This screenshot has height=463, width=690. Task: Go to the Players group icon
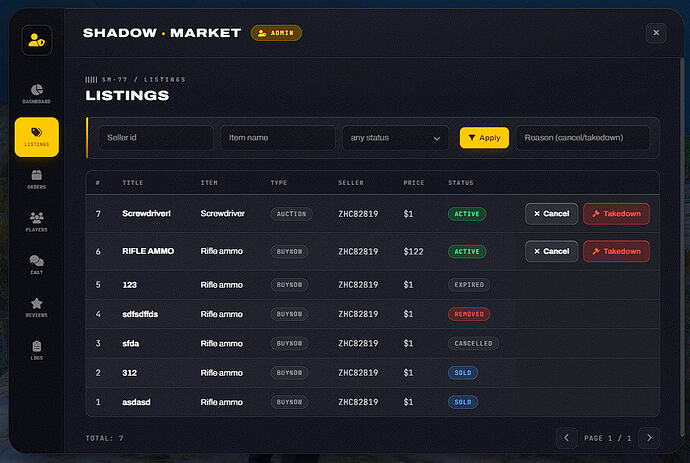(37, 217)
